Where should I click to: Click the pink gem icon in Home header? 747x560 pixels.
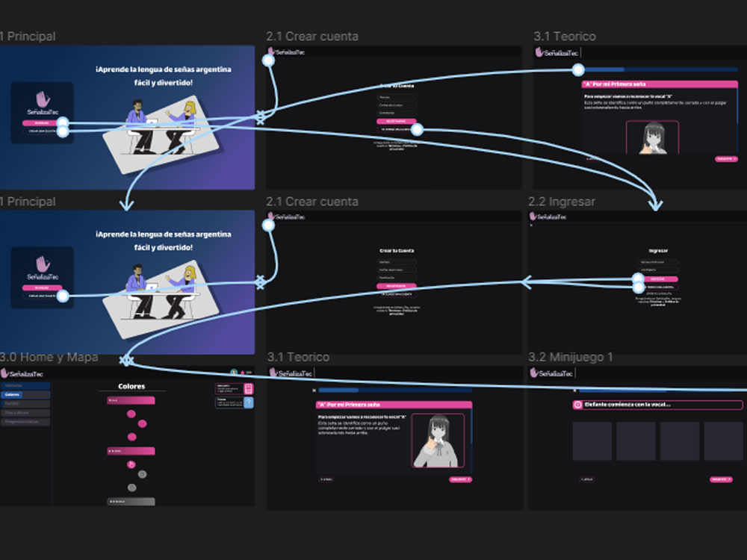click(x=243, y=373)
